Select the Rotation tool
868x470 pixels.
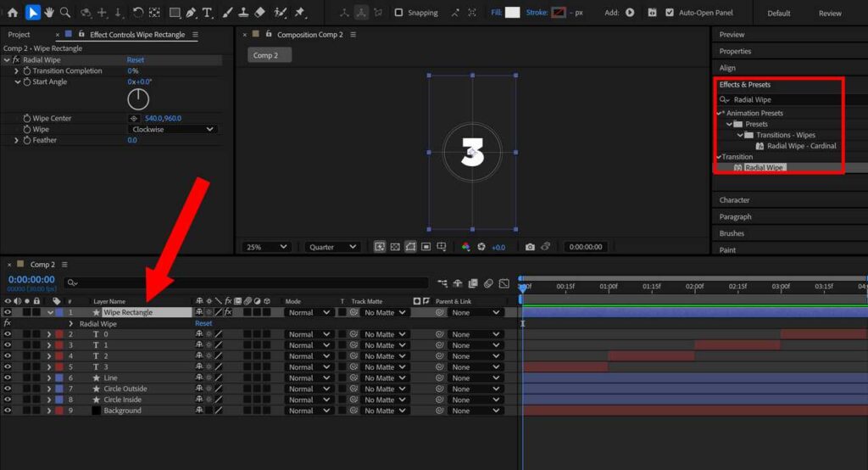coord(138,12)
